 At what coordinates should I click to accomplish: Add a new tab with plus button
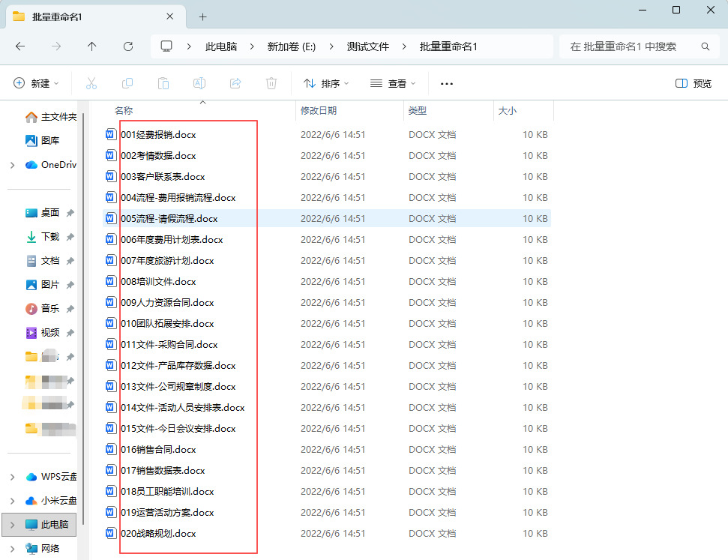pos(203,16)
